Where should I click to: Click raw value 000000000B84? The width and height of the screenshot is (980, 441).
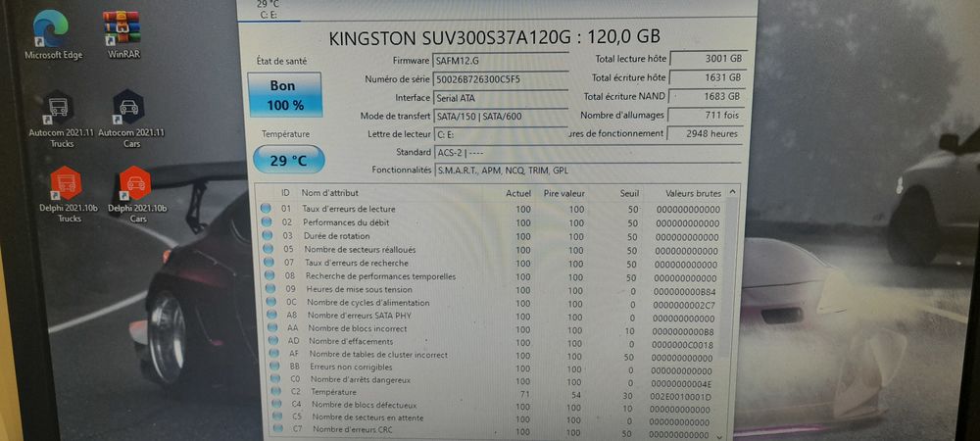683,292
